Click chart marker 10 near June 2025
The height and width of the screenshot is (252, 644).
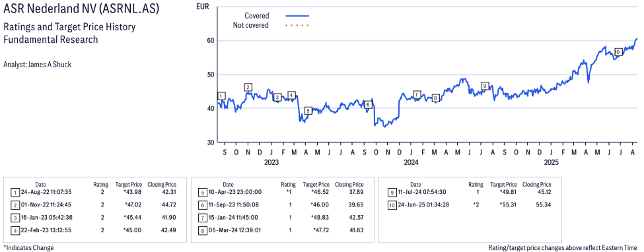pyautogui.click(x=618, y=52)
